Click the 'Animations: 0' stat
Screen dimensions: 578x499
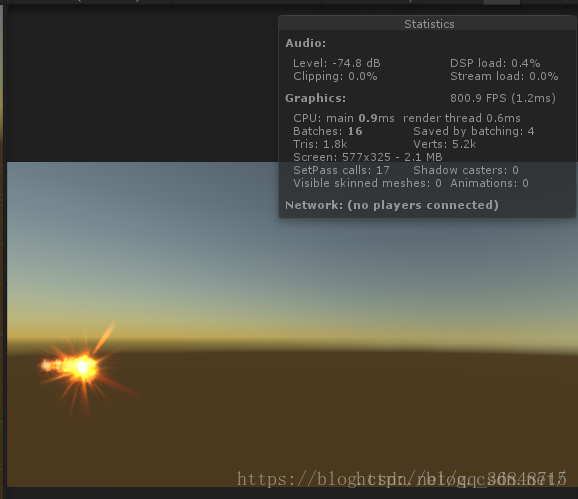click(489, 183)
